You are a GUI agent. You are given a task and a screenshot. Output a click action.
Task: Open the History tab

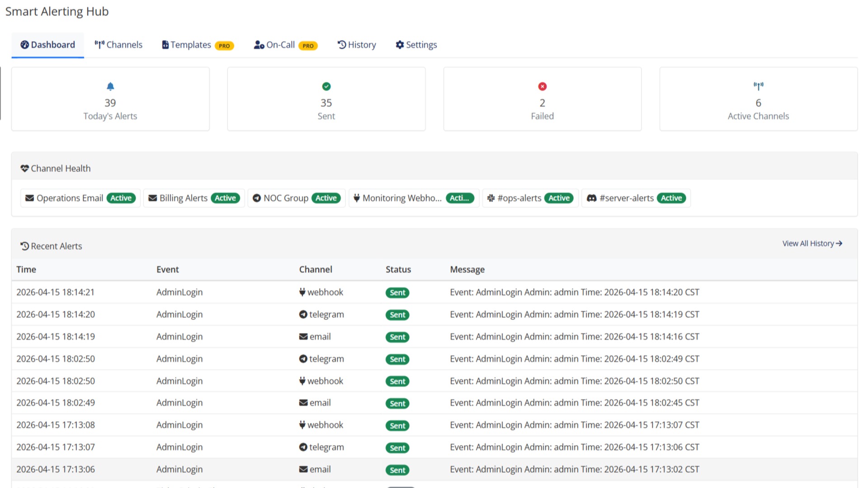(x=357, y=45)
